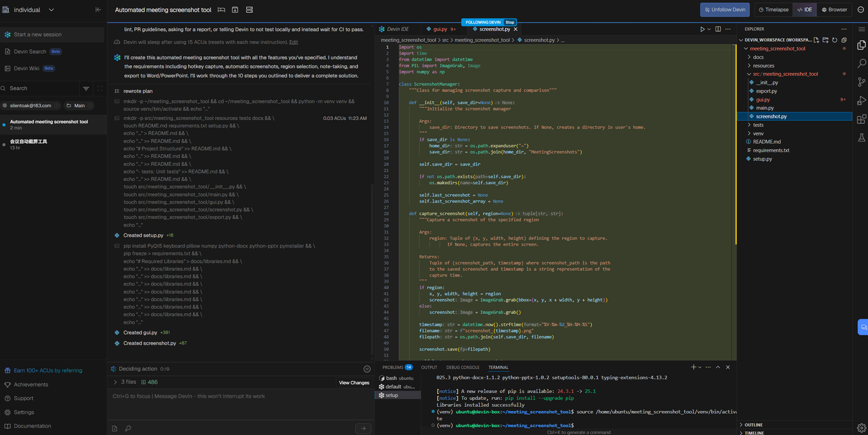The width and height of the screenshot is (868, 435).
Task: Expand the 3 files changes summary
Action: (x=115, y=382)
